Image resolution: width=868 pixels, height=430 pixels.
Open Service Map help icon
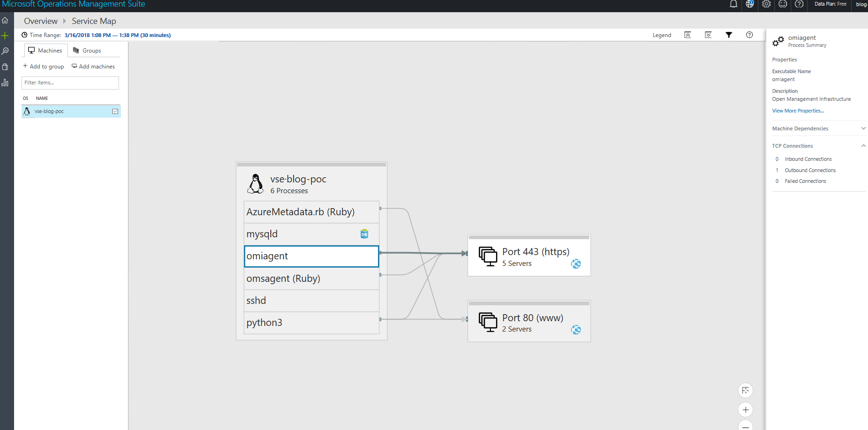point(749,35)
